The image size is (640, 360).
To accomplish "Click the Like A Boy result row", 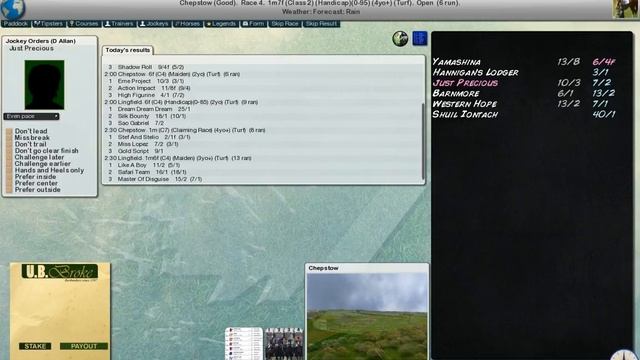I will coord(263,165).
